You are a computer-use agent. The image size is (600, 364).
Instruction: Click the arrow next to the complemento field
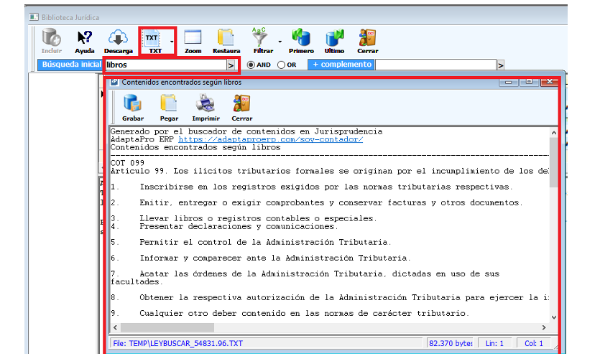tap(500, 65)
